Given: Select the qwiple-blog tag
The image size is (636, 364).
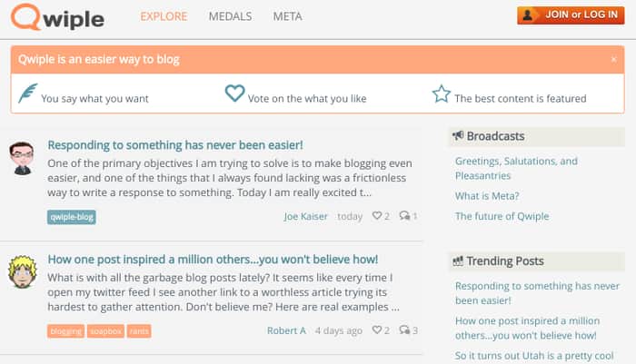Looking at the screenshot, I should tap(72, 217).
